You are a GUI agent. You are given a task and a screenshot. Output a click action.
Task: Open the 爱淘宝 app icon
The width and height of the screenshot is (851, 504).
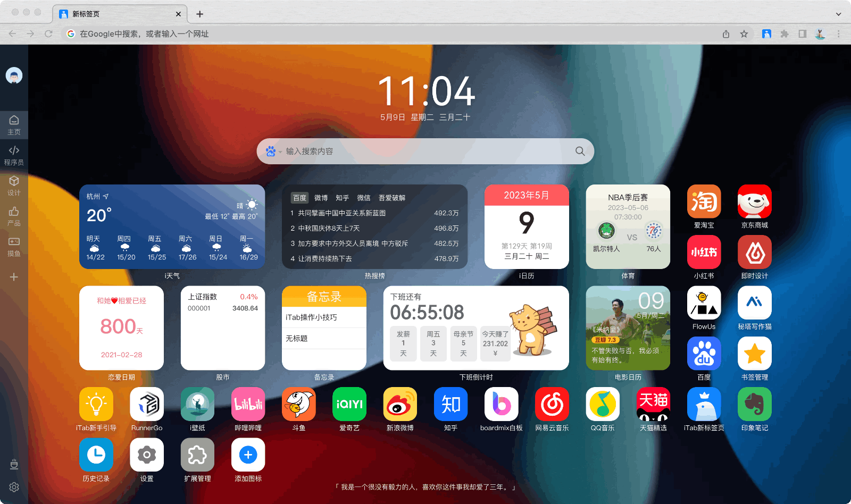(x=704, y=201)
